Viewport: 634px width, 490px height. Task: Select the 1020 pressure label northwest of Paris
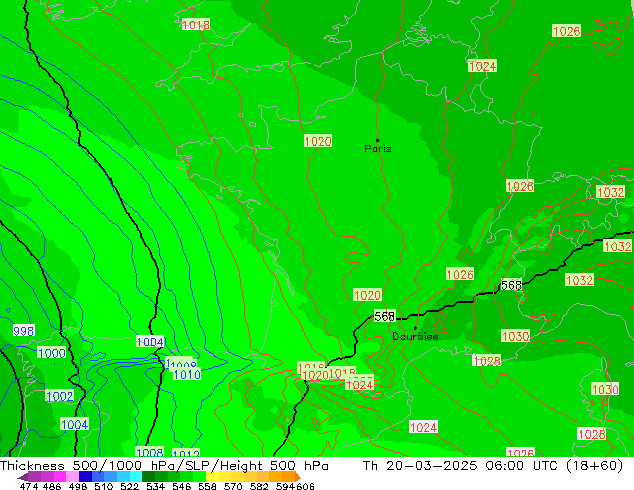click(x=318, y=141)
